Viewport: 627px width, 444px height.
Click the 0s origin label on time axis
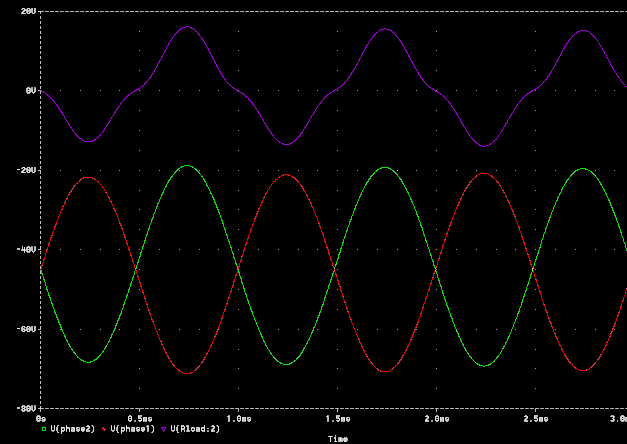[42, 417]
